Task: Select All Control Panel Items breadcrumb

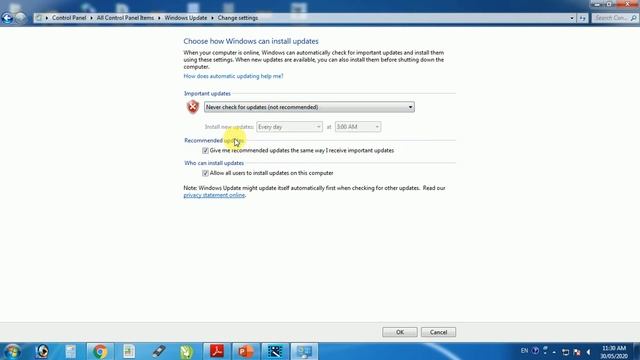Action: (x=125, y=18)
